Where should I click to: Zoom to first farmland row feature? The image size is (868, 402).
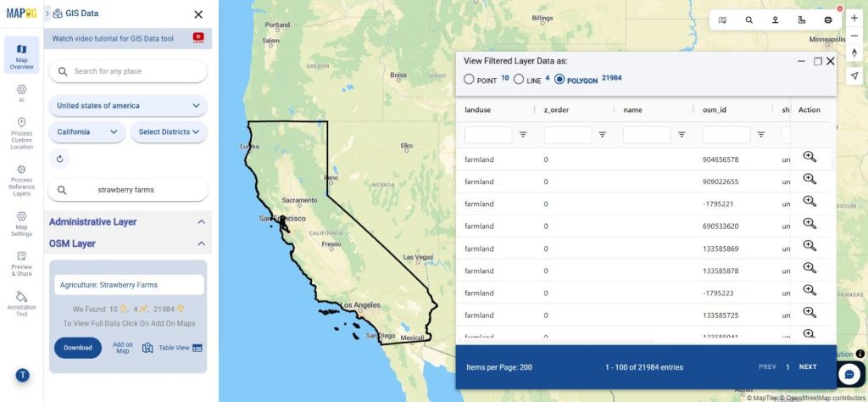click(809, 157)
